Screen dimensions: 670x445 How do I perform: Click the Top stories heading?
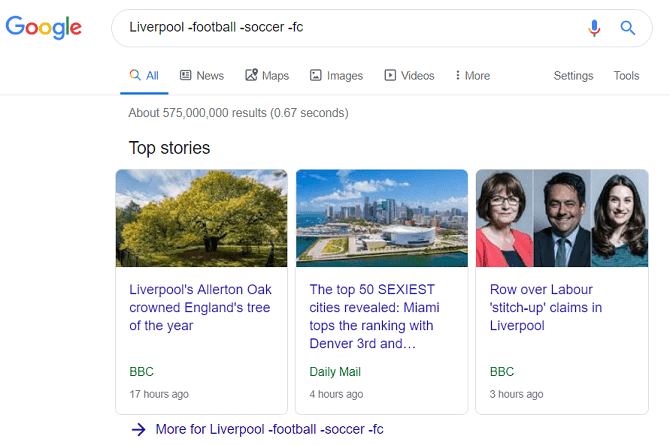(169, 148)
